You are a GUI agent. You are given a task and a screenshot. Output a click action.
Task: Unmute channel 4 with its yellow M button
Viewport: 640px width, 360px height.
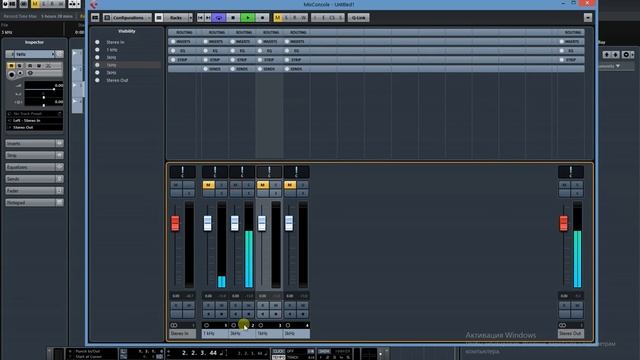pyautogui.click(x=290, y=185)
